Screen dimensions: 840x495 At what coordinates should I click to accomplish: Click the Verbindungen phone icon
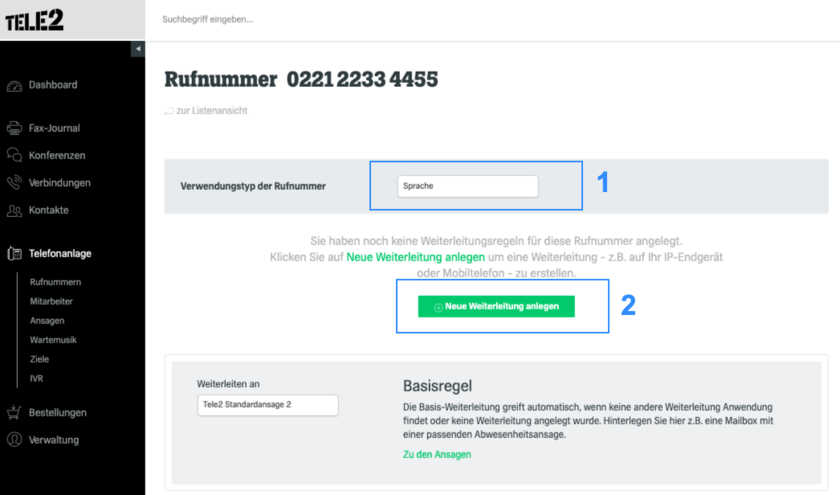pyautogui.click(x=14, y=183)
